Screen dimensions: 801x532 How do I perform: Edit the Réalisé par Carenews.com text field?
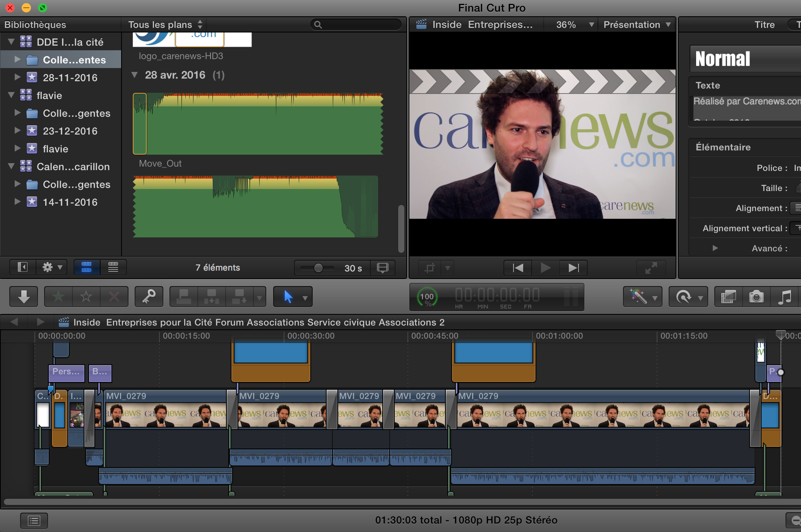pyautogui.click(x=746, y=108)
